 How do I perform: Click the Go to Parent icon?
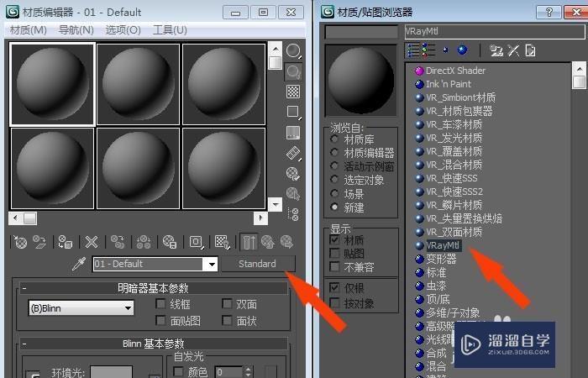[x=268, y=242]
